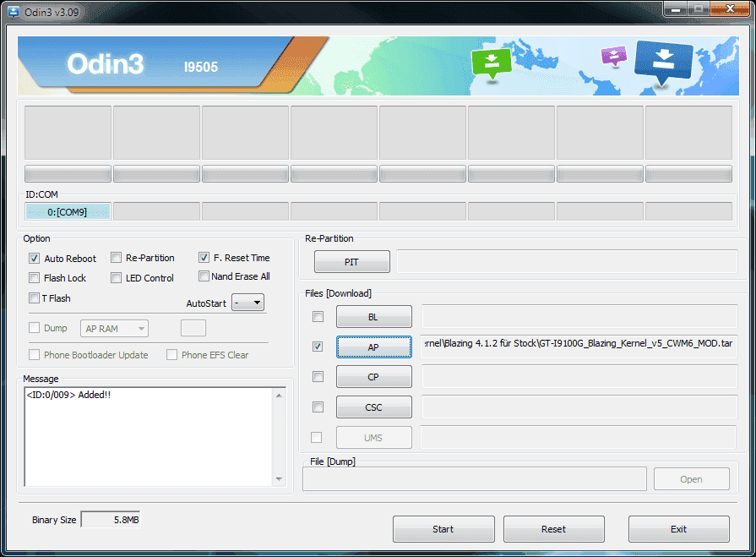The image size is (756, 557).
Task: Click the PIT file path field
Action: pyautogui.click(x=567, y=261)
